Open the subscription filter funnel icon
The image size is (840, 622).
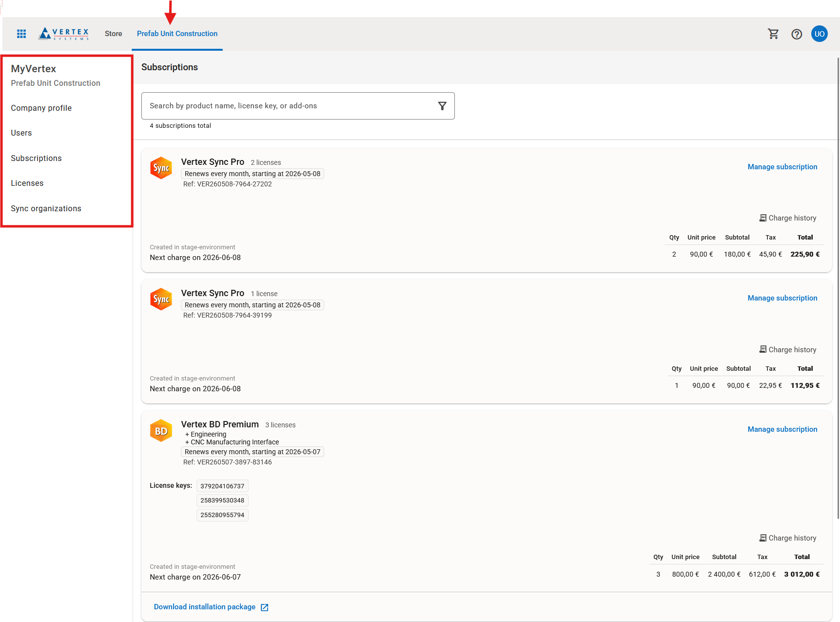click(442, 106)
